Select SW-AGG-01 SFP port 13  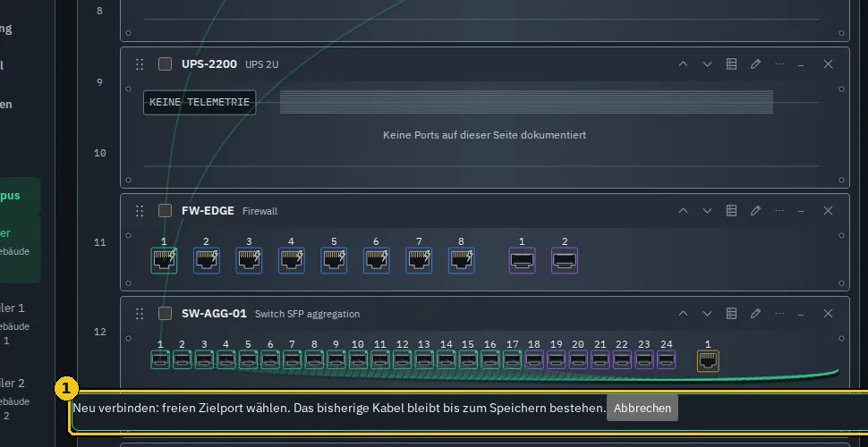(424, 359)
